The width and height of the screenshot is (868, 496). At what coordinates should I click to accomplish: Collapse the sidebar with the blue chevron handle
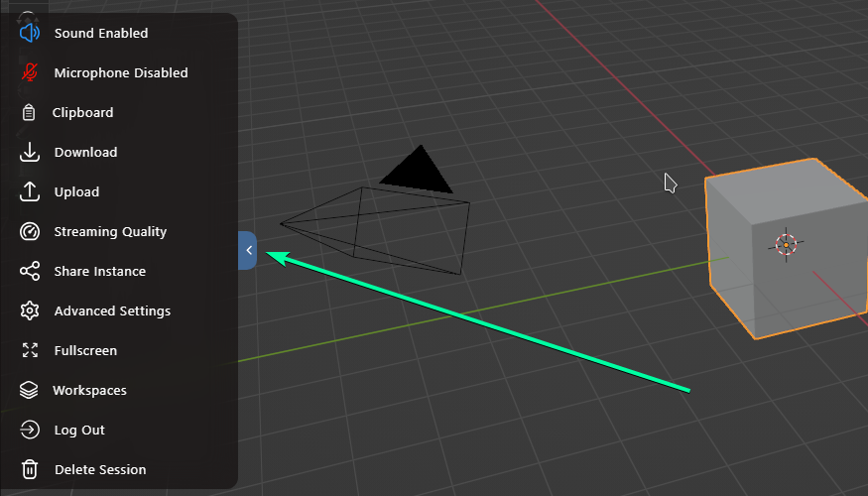tap(248, 251)
